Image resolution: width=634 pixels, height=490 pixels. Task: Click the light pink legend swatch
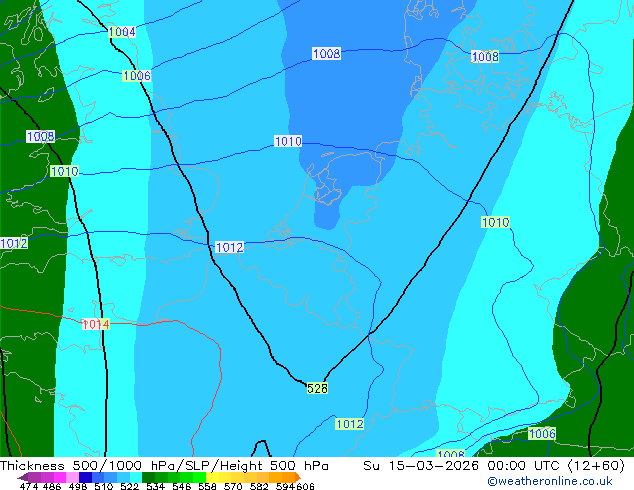tap(72, 477)
